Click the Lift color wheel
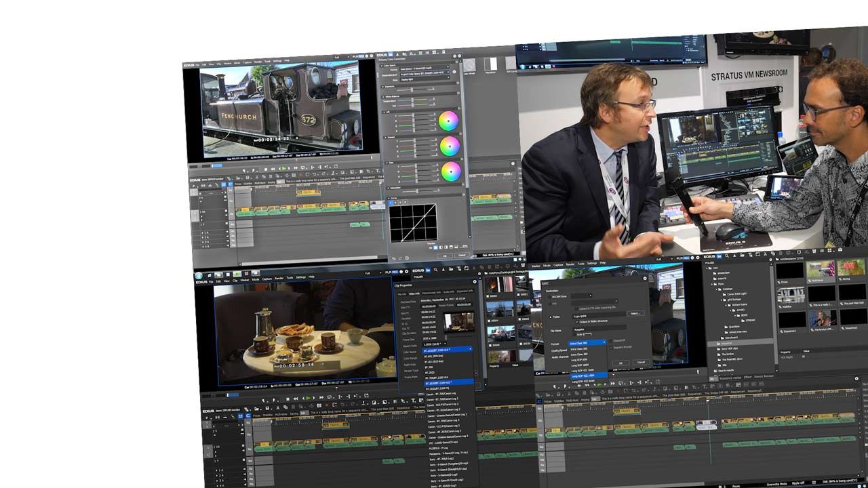This screenshot has height=488, width=868. click(448, 121)
